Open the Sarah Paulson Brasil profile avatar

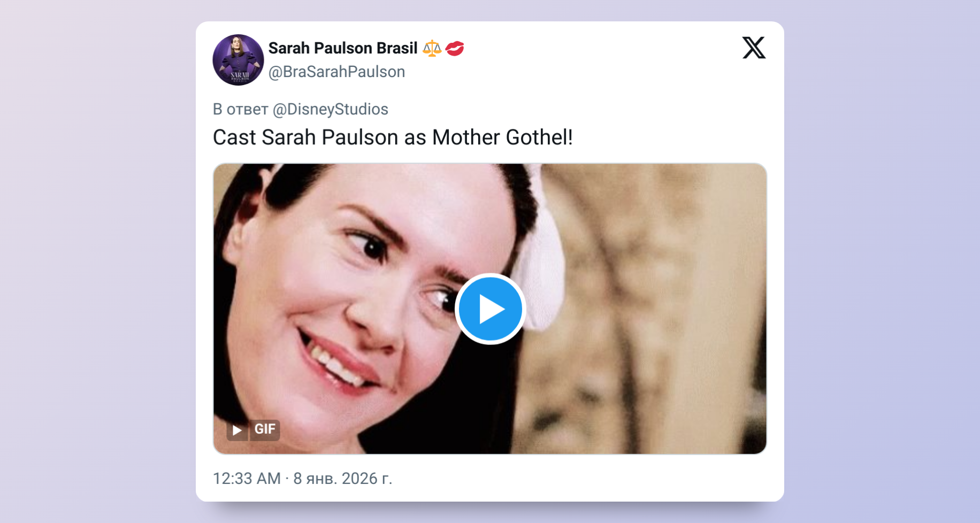click(238, 60)
